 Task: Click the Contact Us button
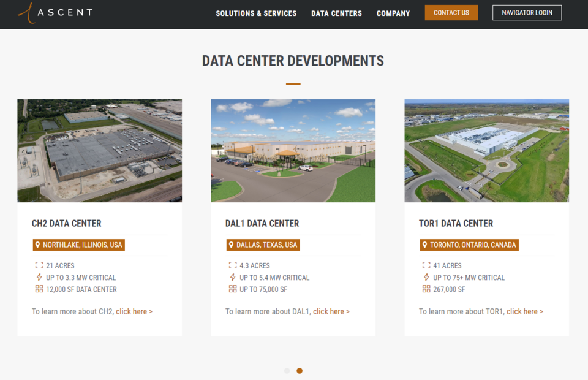pyautogui.click(x=451, y=13)
